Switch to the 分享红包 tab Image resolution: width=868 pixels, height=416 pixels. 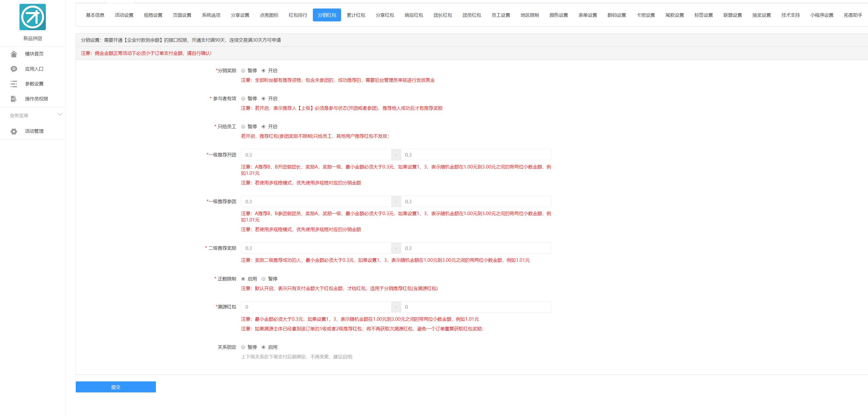click(385, 15)
